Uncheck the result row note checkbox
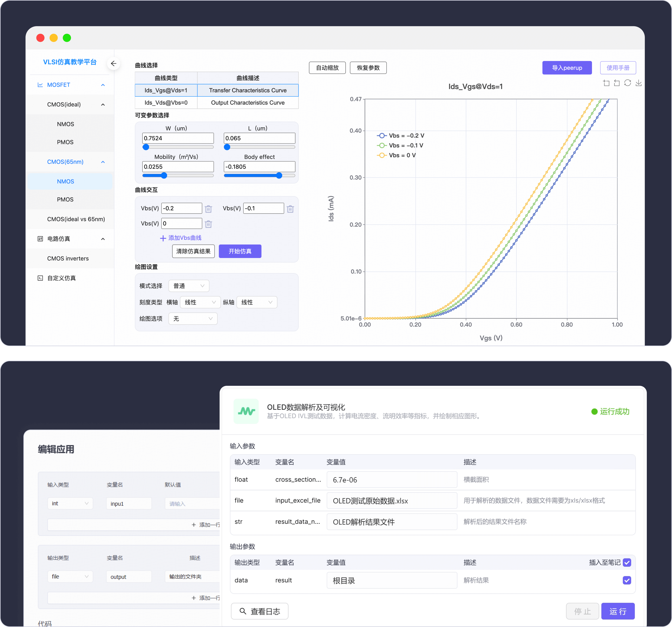 pyautogui.click(x=627, y=580)
